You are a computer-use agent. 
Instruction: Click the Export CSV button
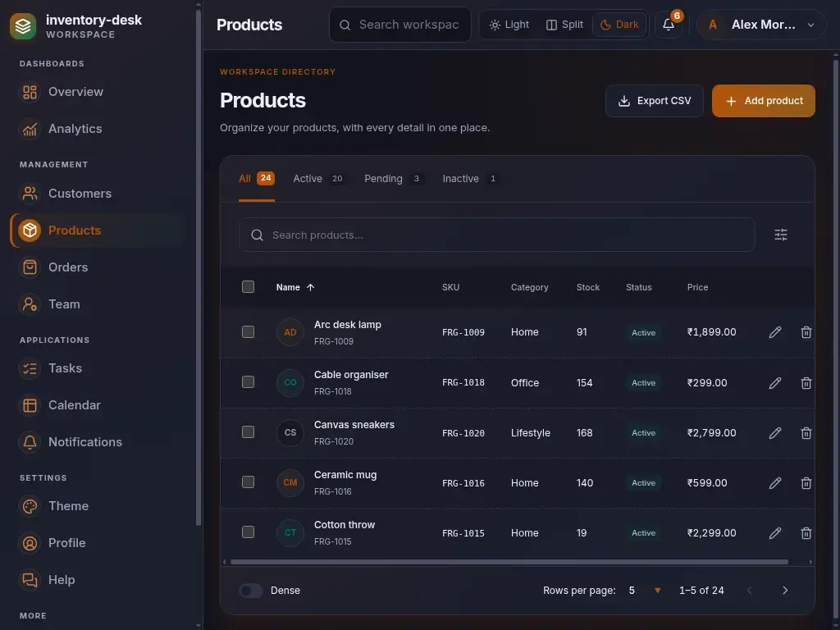pos(654,101)
